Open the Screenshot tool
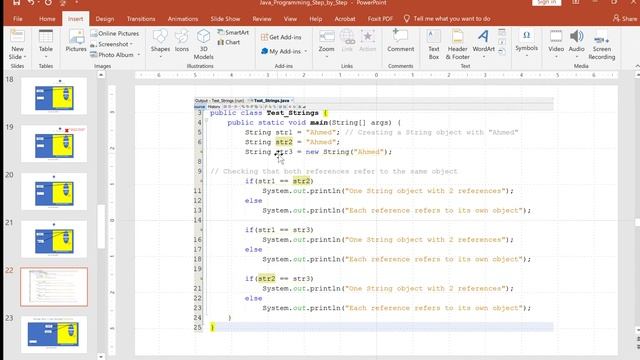640x360 pixels. click(x=111, y=44)
